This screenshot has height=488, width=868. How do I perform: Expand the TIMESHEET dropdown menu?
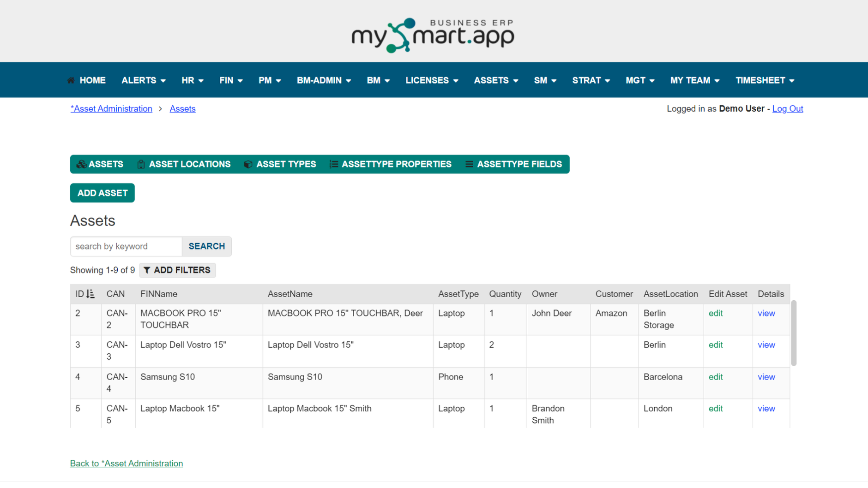(x=765, y=80)
